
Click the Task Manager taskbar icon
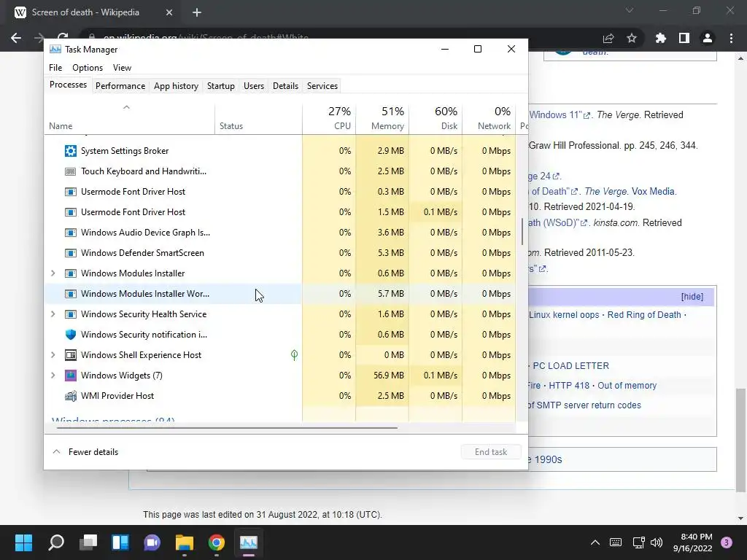[249, 542]
